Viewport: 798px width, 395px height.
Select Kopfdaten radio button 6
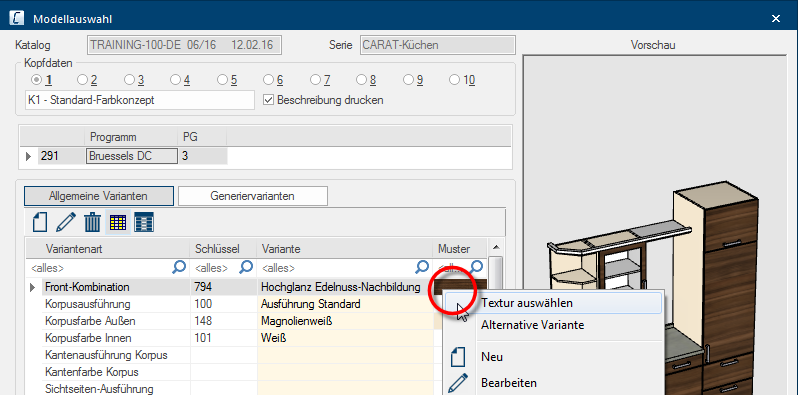point(268,80)
